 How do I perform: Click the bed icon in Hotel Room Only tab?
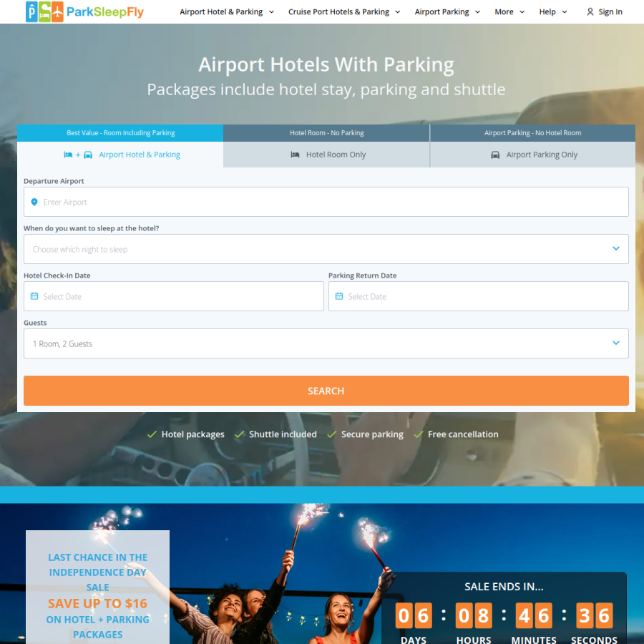pyautogui.click(x=295, y=155)
